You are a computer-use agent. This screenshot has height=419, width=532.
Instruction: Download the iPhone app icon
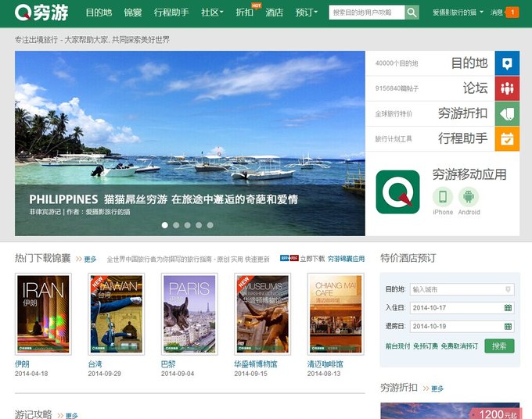click(x=443, y=197)
